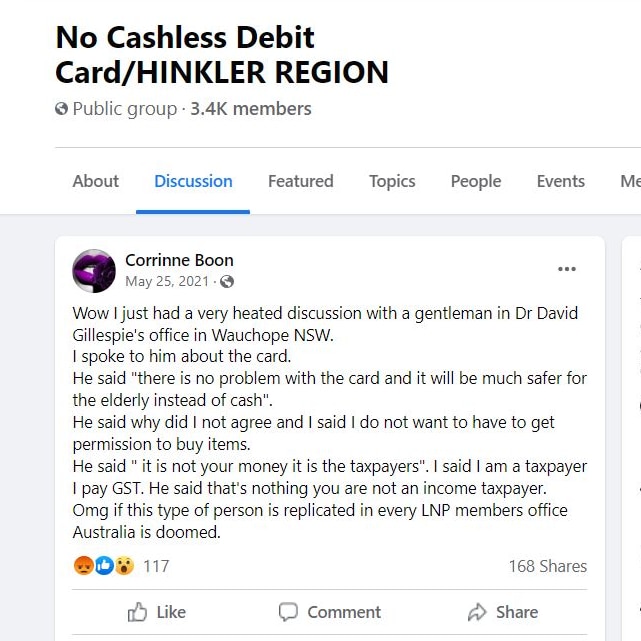641x641 pixels.
Task: Show the 117 reactions count
Action: point(156,566)
